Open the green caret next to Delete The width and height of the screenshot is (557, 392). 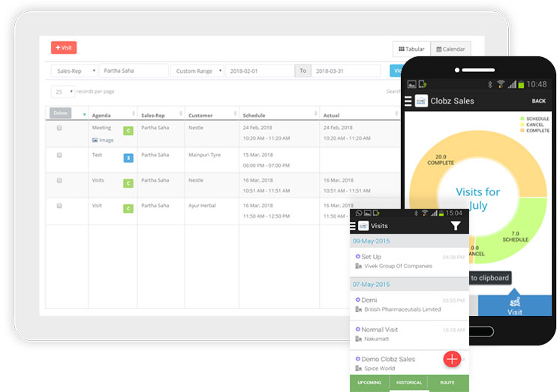[84, 114]
